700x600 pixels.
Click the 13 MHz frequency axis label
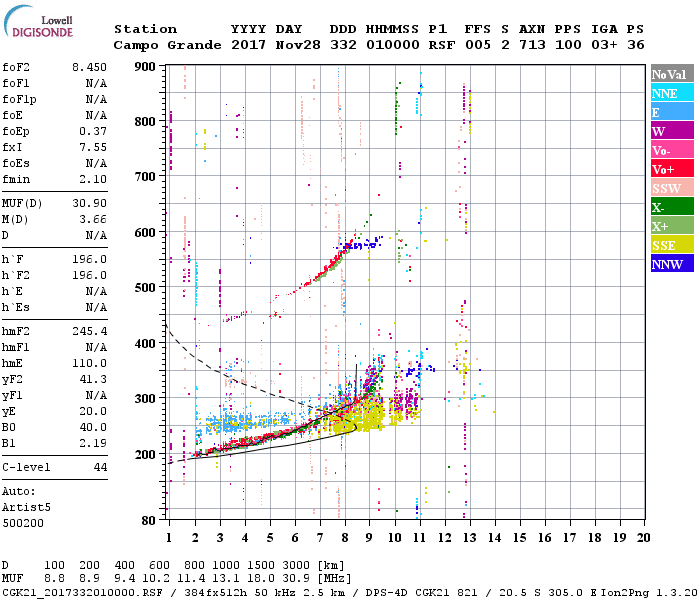(x=470, y=538)
